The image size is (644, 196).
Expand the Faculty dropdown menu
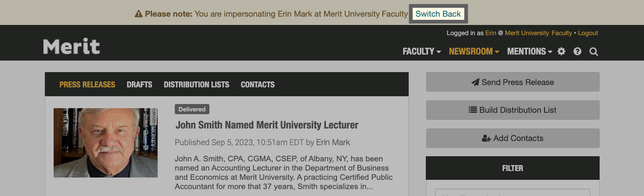422,51
